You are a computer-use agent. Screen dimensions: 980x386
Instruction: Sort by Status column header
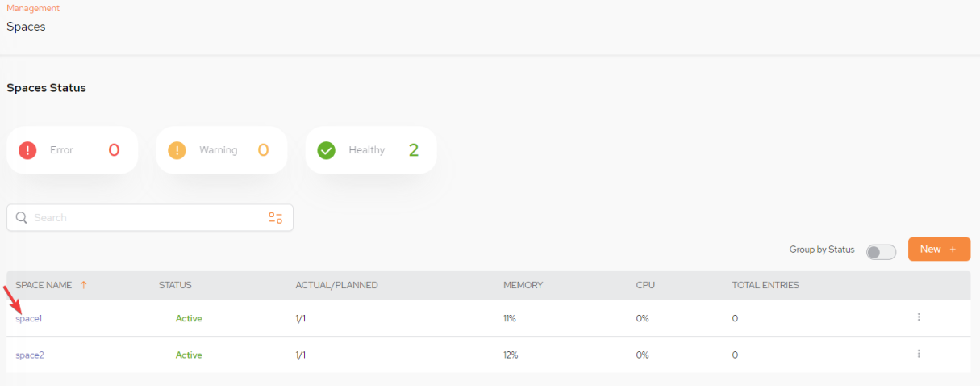pyautogui.click(x=175, y=285)
